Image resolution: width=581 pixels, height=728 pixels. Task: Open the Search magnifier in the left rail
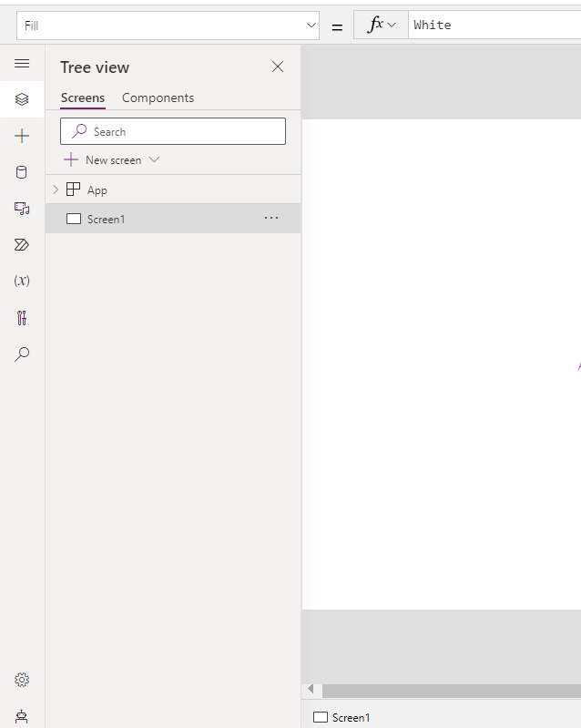point(22,354)
